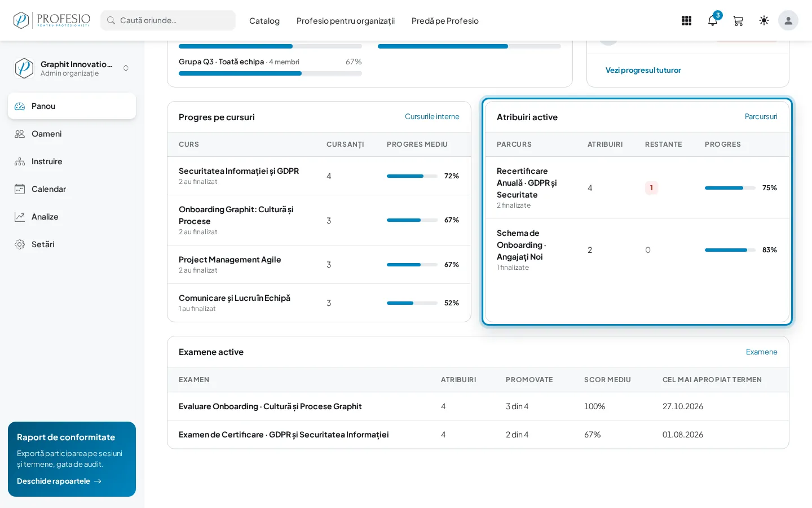Screen dimensions: 812x508
Task: Click Vezi progresul tuturor
Action: point(643,71)
